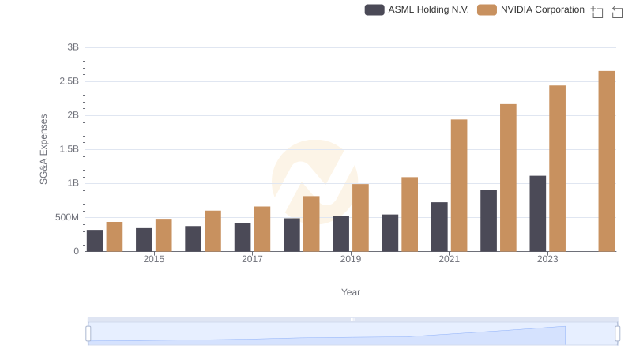This screenshot has width=632, height=364.
Task: Click left handle of zoom slider
Action: coord(88,333)
